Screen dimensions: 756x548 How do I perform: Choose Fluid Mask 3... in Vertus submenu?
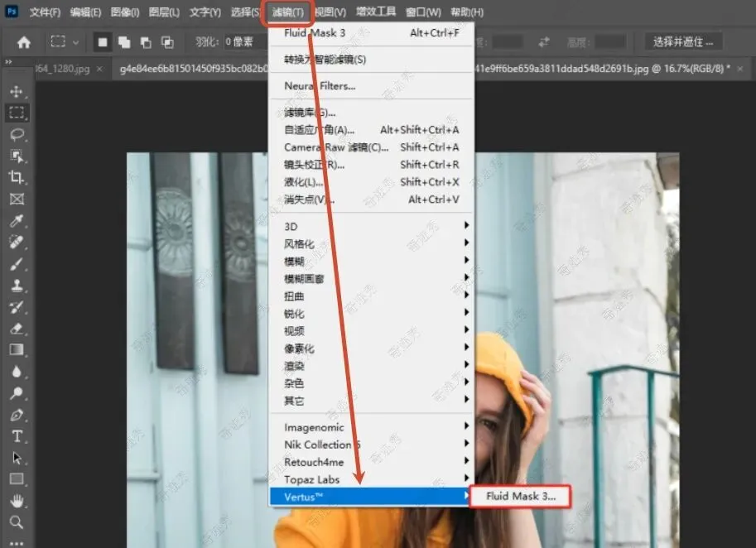click(520, 496)
